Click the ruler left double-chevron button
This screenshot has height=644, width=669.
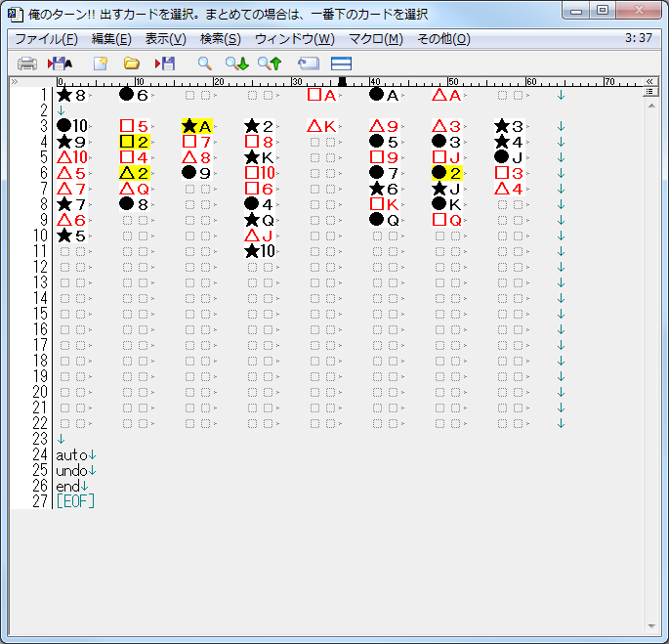(14, 81)
